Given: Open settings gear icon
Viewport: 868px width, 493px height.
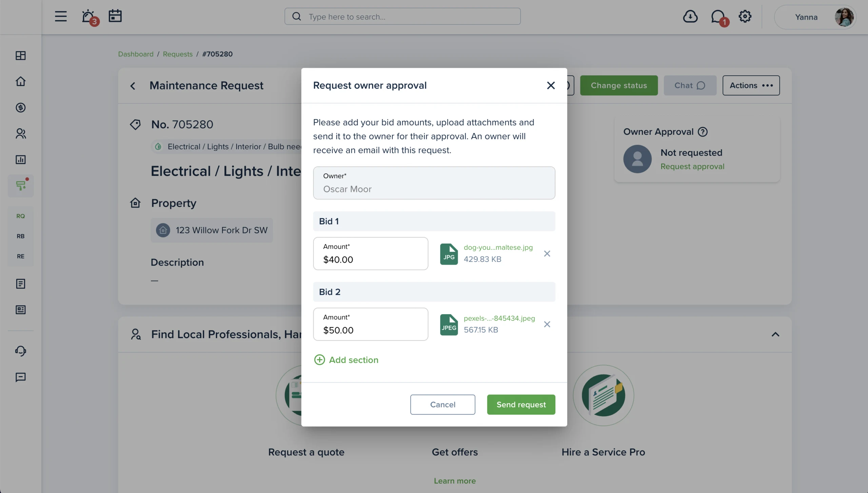Looking at the screenshot, I should click(745, 16).
